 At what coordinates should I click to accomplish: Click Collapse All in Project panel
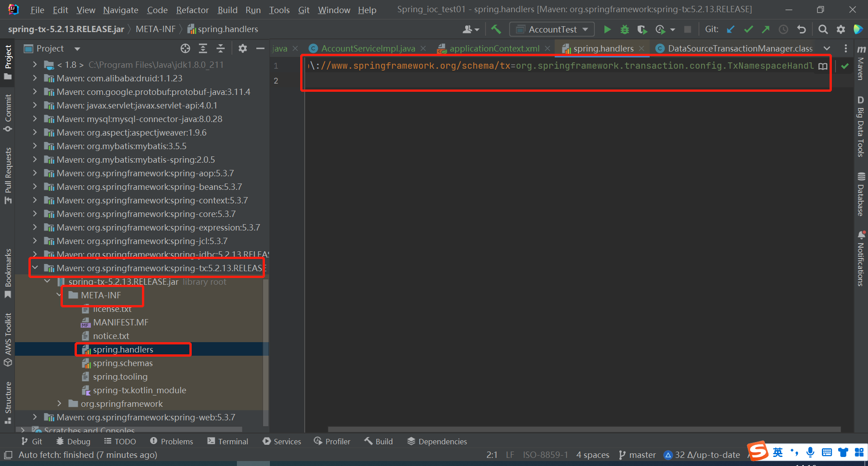tap(221, 48)
